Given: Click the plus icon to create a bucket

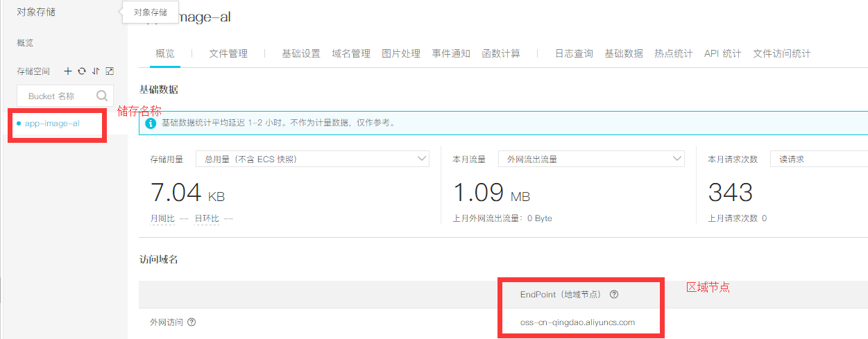Looking at the screenshot, I should [68, 71].
